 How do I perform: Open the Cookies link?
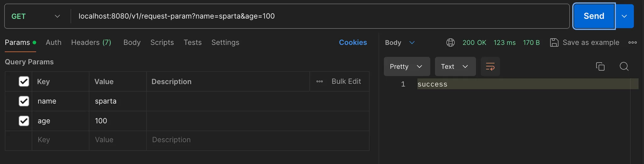coord(353,42)
